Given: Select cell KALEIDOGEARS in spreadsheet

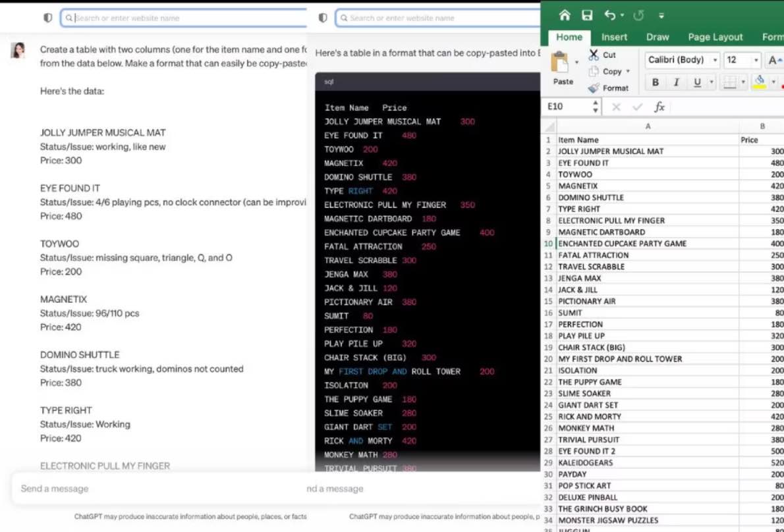Looking at the screenshot, I should click(x=648, y=463).
